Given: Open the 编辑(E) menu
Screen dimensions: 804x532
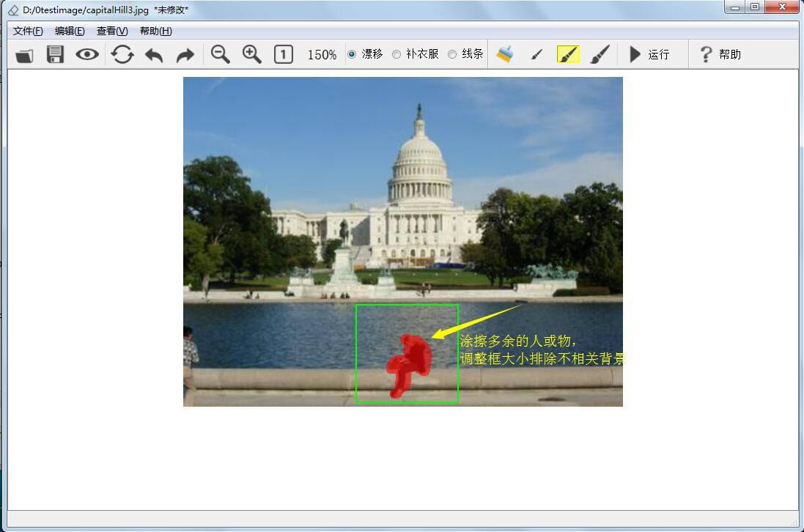Looking at the screenshot, I should click(70, 32).
